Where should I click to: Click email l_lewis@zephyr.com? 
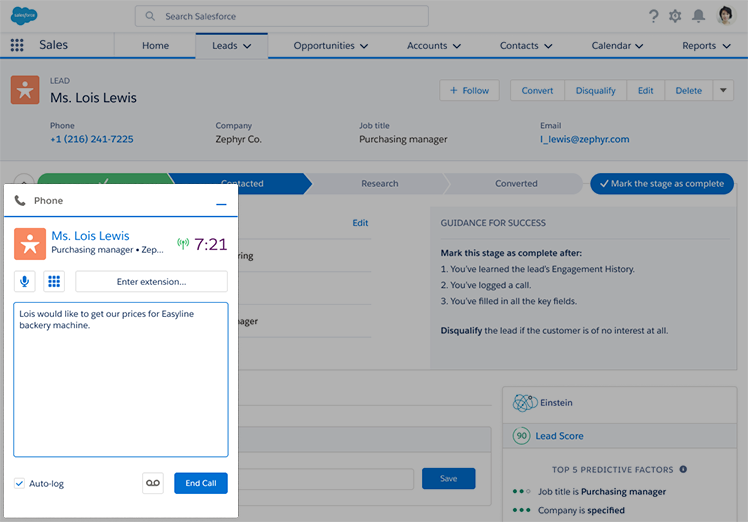point(584,139)
